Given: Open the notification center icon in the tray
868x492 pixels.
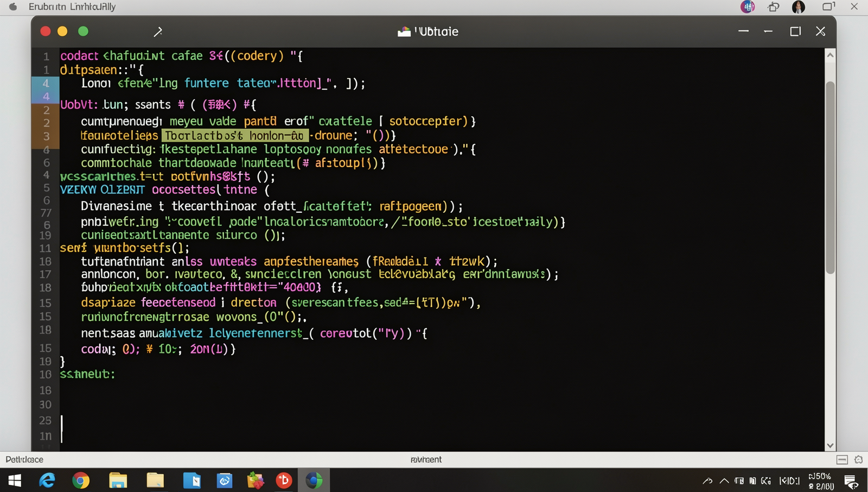Looking at the screenshot, I should (x=851, y=481).
